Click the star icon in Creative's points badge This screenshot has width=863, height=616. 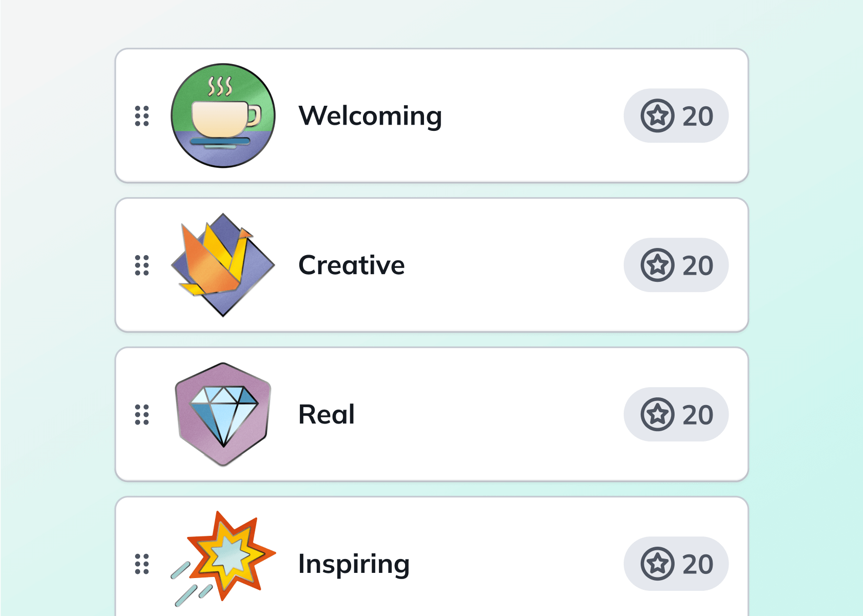point(657,265)
